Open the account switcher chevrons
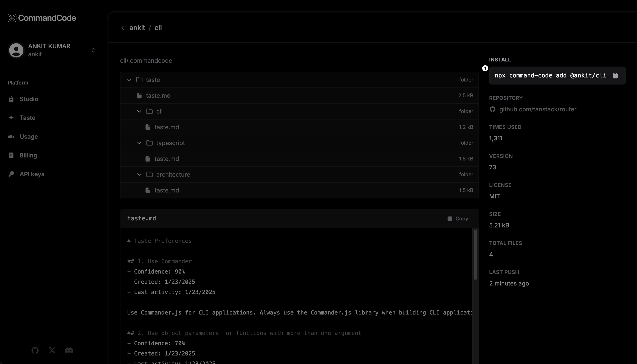Image resolution: width=637 pixels, height=364 pixels. 93,51
